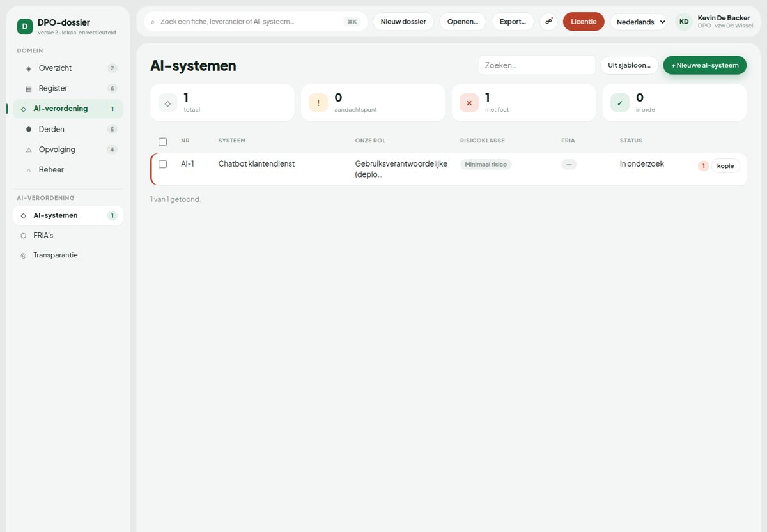Screen dimensions: 767x532
Task: Click the red Licentie button
Action: click(x=584, y=22)
